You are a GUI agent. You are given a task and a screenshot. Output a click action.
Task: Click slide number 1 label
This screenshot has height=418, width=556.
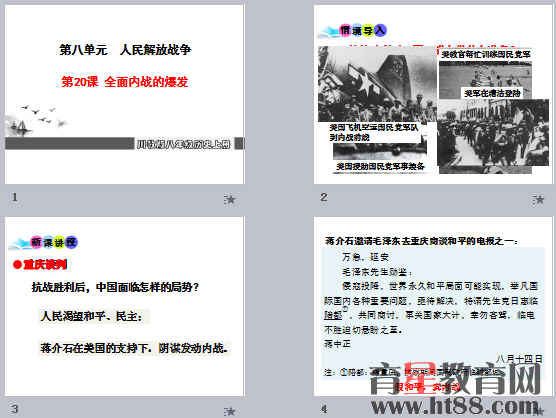pyautogui.click(x=15, y=197)
